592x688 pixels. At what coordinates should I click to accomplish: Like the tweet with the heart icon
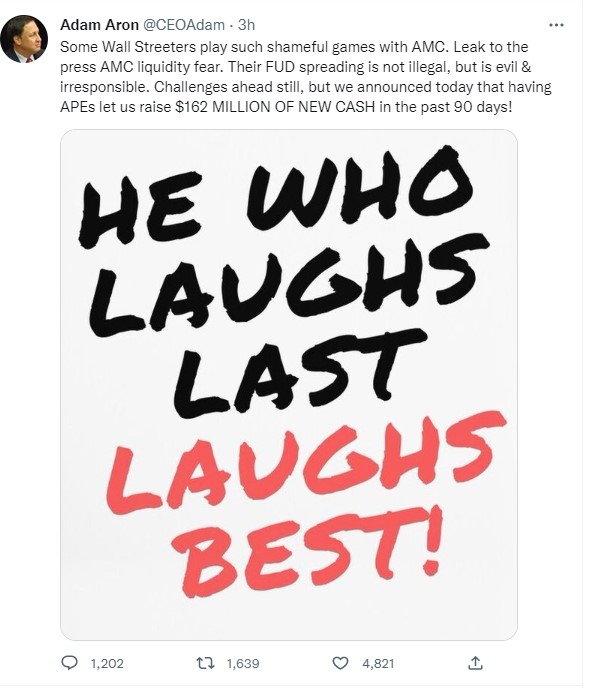click(x=340, y=663)
